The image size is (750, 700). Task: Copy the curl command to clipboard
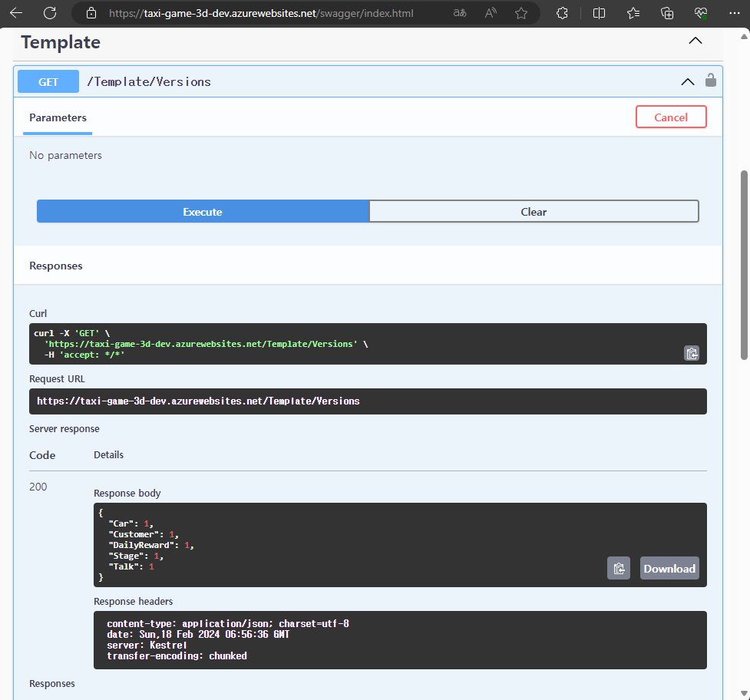click(x=692, y=353)
